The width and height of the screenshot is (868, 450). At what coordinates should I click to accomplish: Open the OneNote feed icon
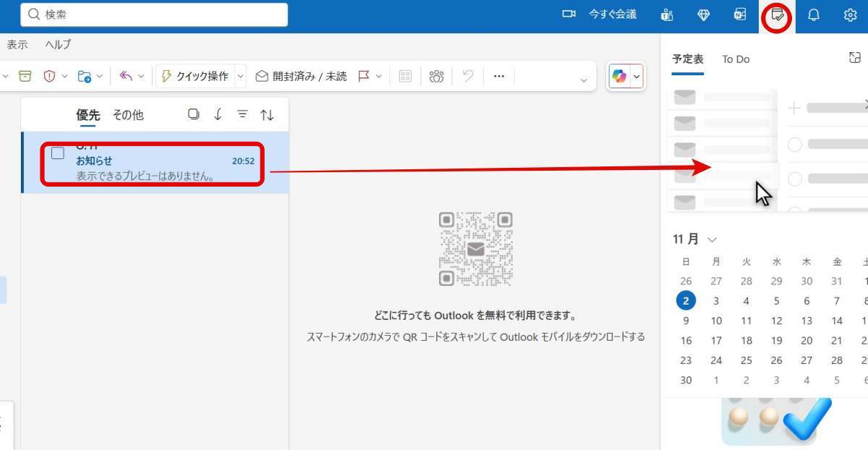point(739,14)
